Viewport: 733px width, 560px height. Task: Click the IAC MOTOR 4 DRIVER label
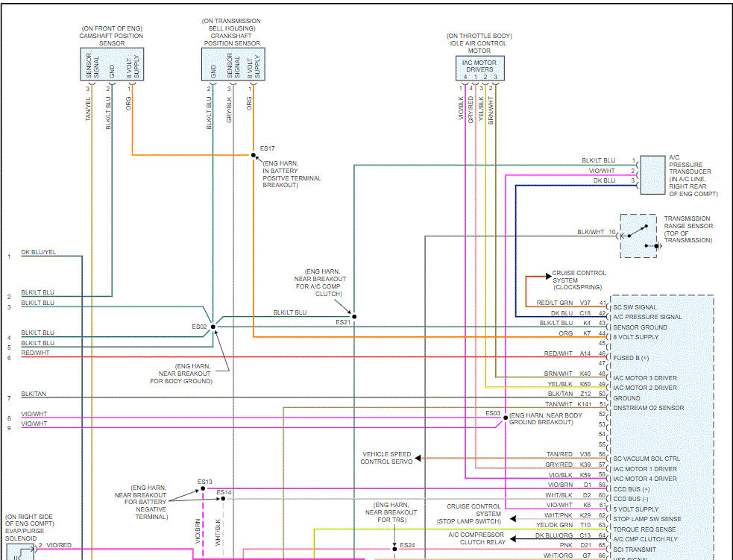645,479
